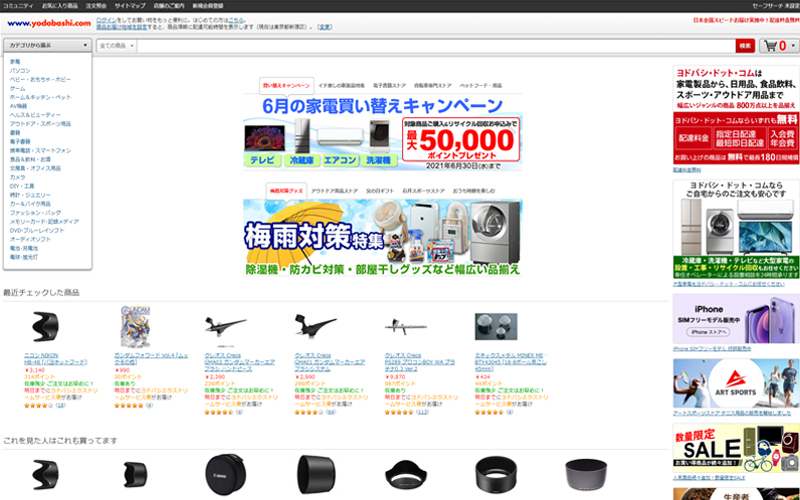Viewport: 800px width, 500px height.
Task: Click the ログイン link
Action: click(105, 19)
